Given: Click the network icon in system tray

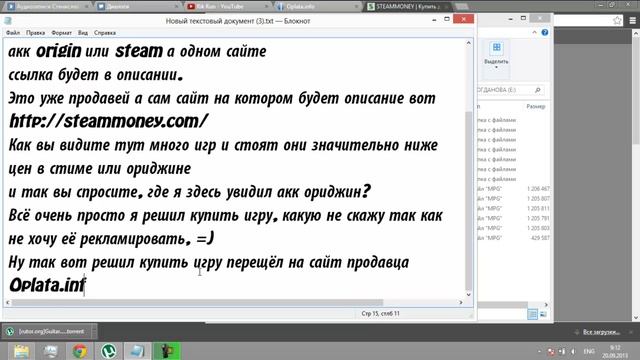Looking at the screenshot, I should (562, 351).
